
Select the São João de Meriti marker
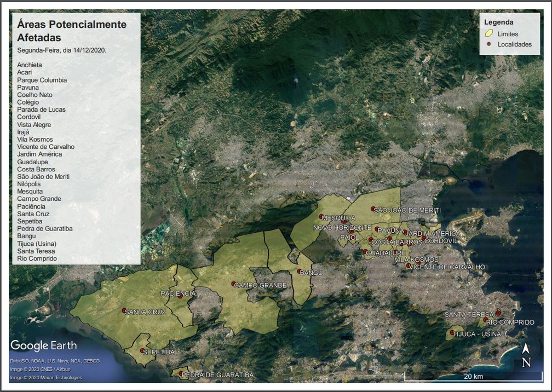click(x=373, y=209)
